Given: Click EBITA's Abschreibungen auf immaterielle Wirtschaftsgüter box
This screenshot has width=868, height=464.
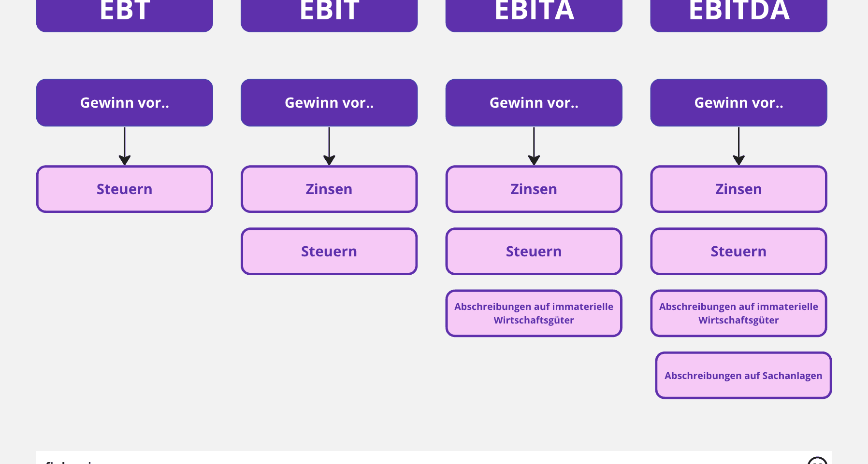Looking at the screenshot, I should [x=534, y=313].
